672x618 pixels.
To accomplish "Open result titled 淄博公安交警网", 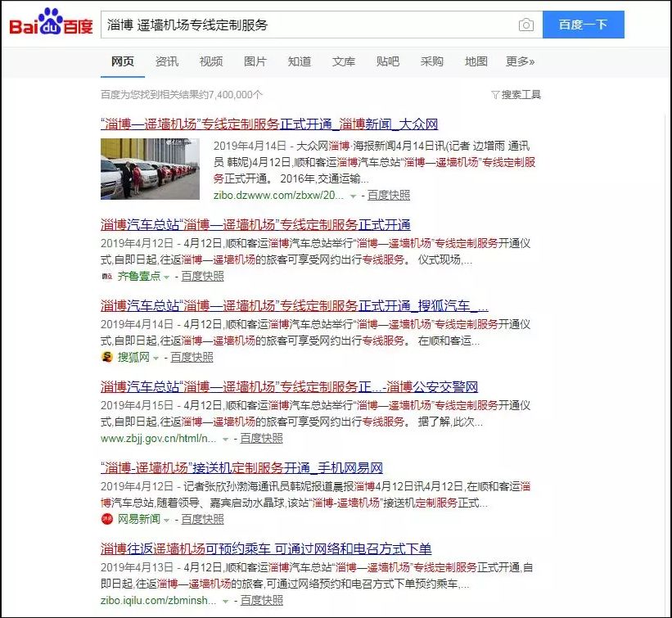I will (289, 387).
